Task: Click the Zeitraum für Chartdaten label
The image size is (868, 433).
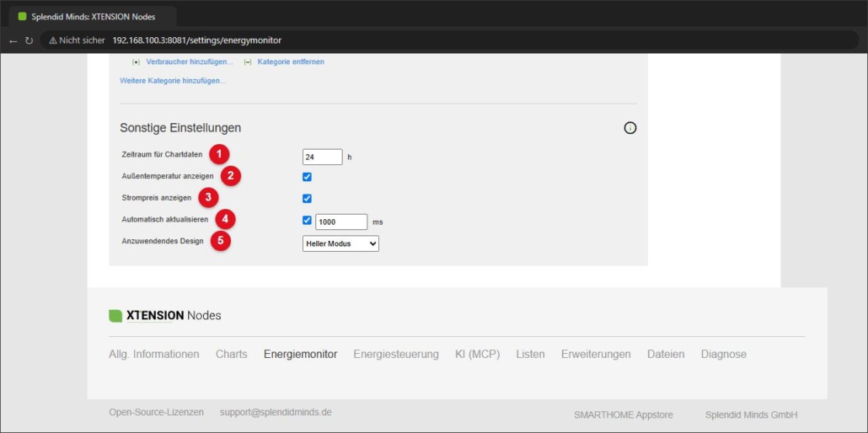Action: tap(162, 154)
